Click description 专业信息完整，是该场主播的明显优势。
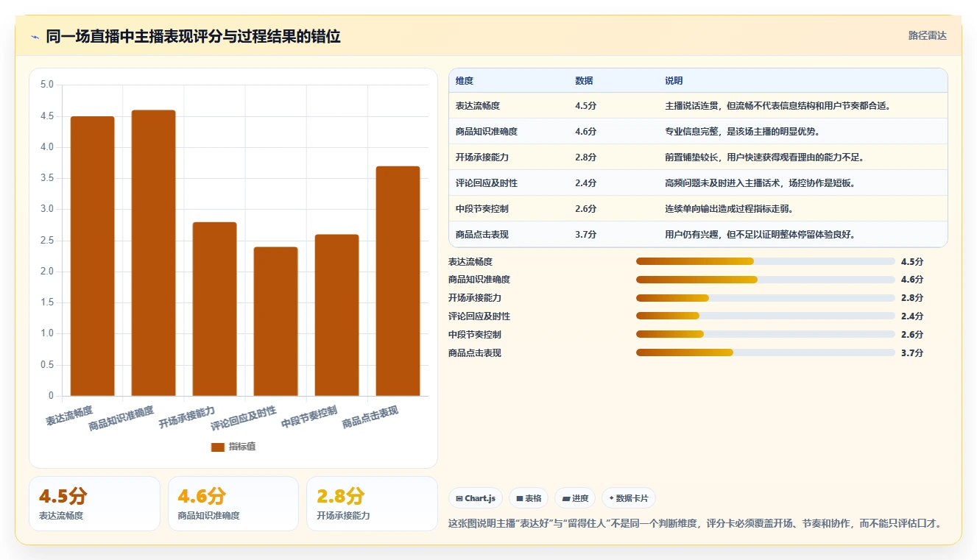Screen dimensions: 977x560 (x=742, y=132)
